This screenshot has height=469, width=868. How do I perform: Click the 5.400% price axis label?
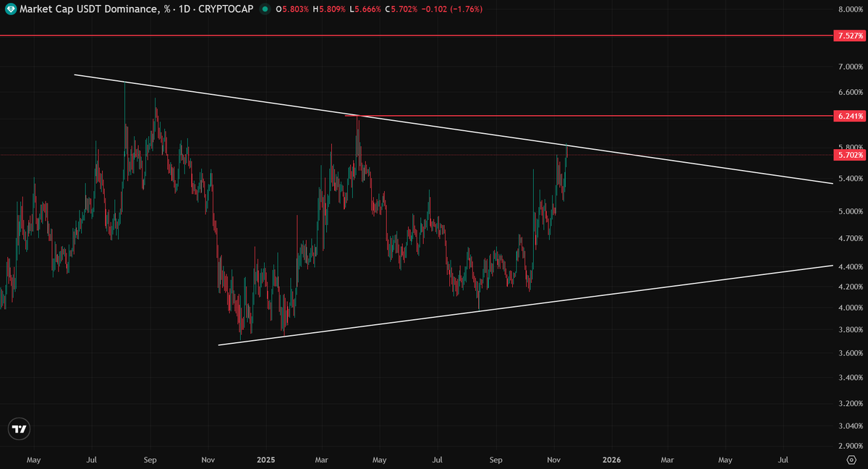(850, 179)
